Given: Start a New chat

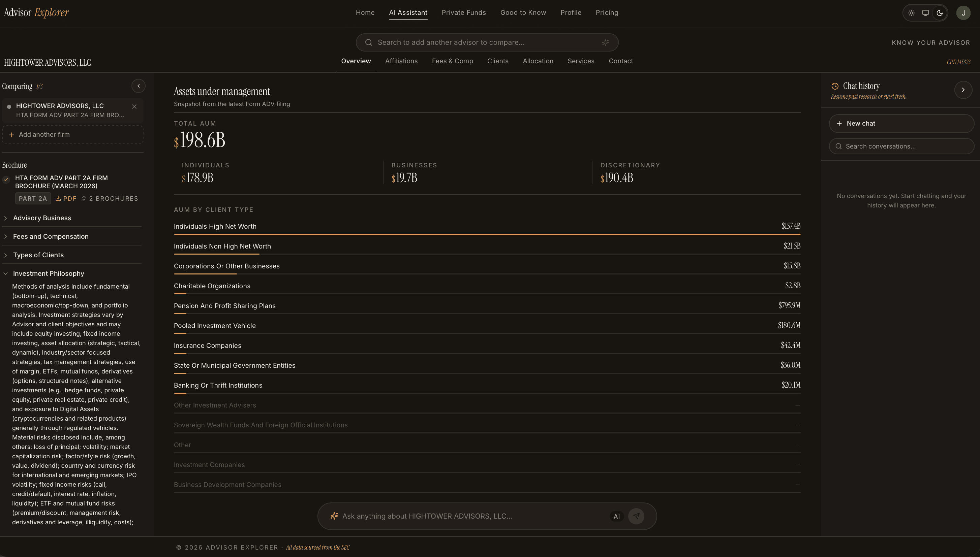Looking at the screenshot, I should click(x=901, y=124).
